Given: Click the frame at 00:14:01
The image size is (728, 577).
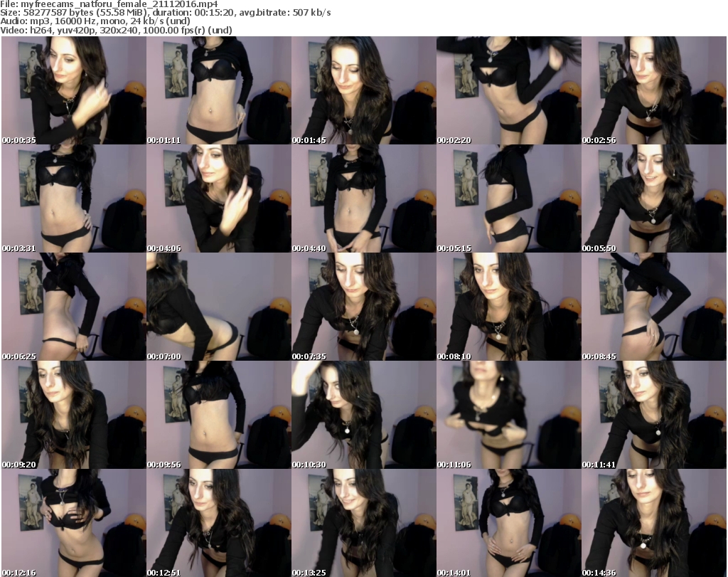Looking at the screenshot, I should click(509, 523).
